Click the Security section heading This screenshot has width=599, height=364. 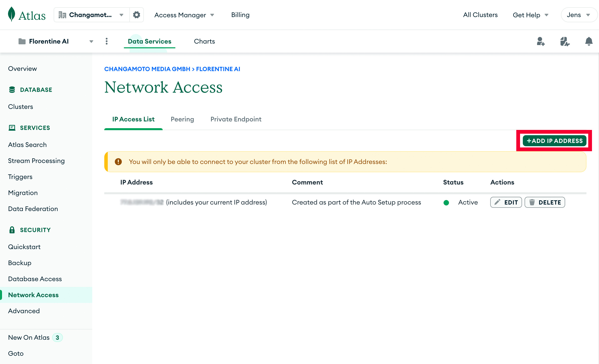[x=29, y=230]
